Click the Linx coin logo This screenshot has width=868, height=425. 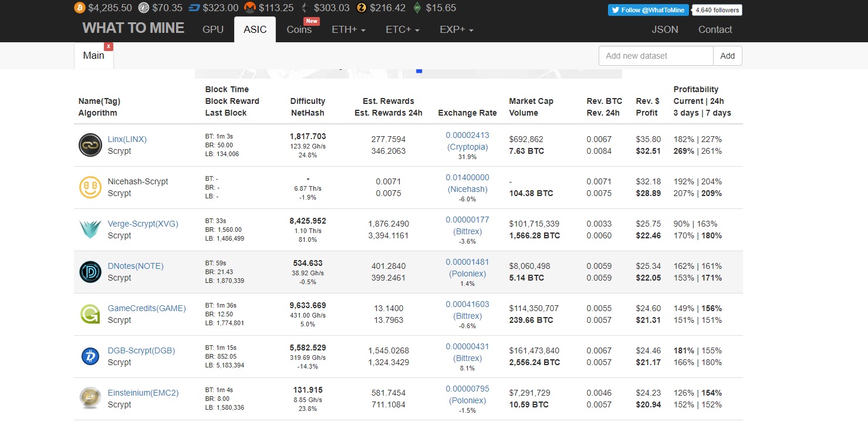tap(90, 145)
